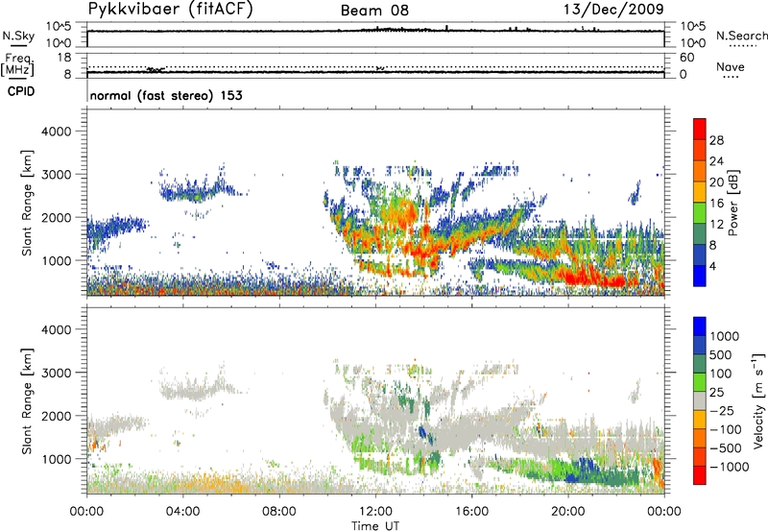Image resolution: width=768 pixels, height=532 pixels.
Task: Pick the bottom red swatch below -1000 on Velocity colorbar
Action: click(x=700, y=475)
